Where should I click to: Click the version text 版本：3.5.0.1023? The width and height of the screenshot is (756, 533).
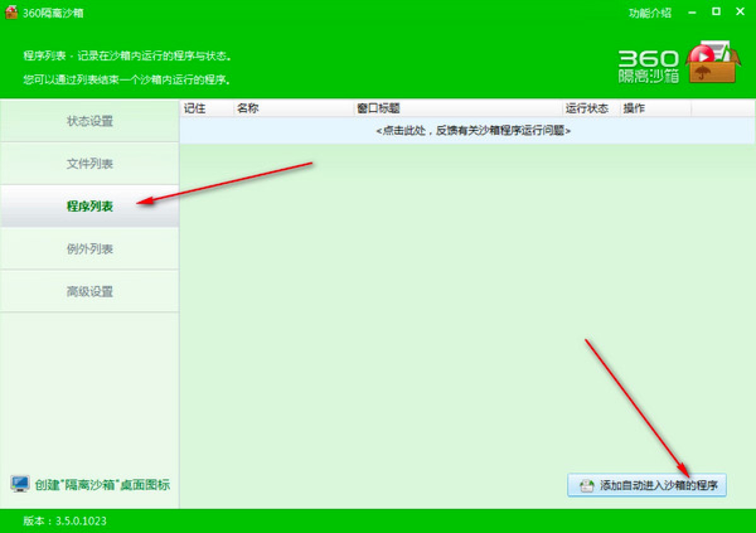(65, 521)
